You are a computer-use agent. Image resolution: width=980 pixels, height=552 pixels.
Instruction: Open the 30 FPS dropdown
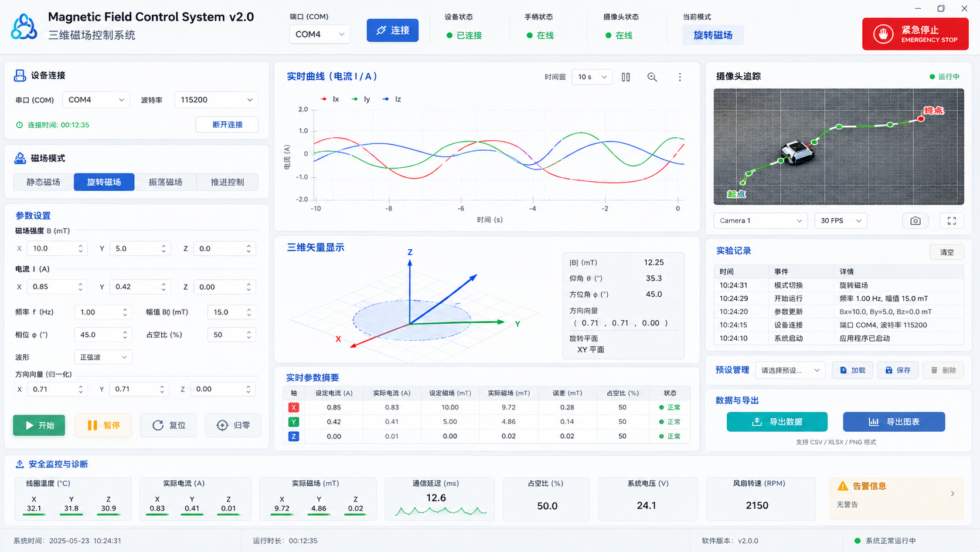[841, 221]
